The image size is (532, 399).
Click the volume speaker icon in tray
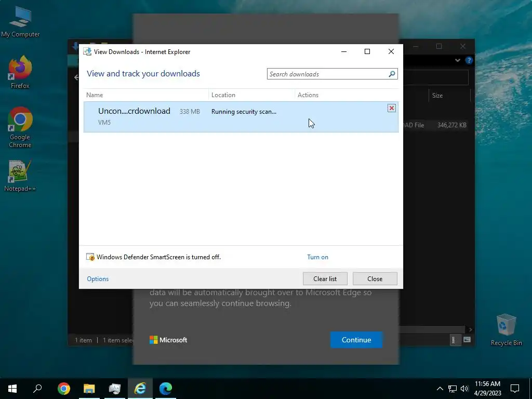click(464, 389)
